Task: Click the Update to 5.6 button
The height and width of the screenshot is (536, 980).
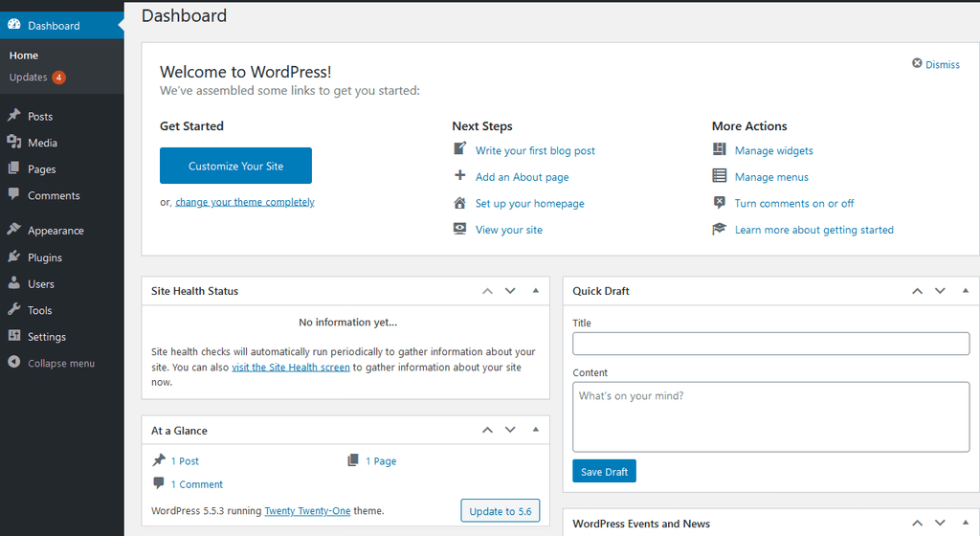Action: [x=500, y=511]
